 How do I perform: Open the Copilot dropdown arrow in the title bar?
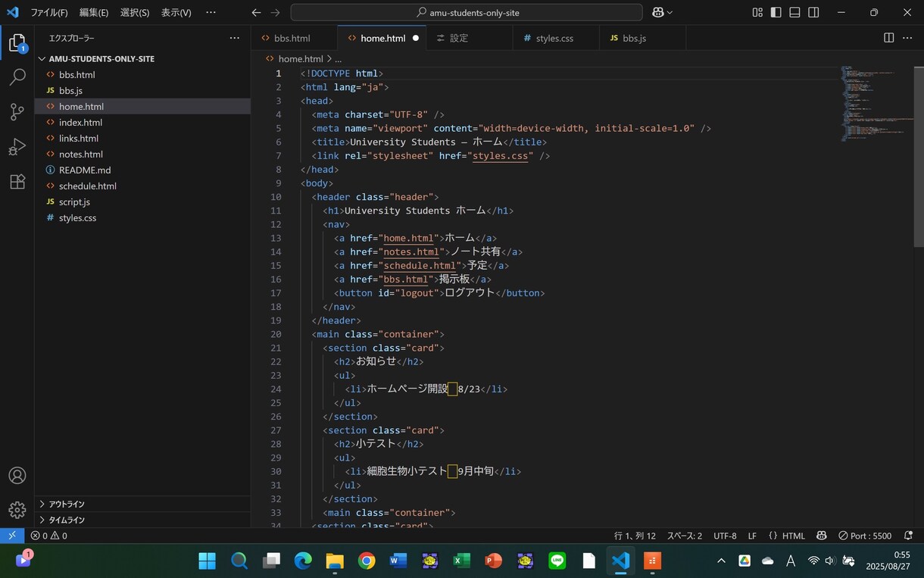pyautogui.click(x=670, y=13)
